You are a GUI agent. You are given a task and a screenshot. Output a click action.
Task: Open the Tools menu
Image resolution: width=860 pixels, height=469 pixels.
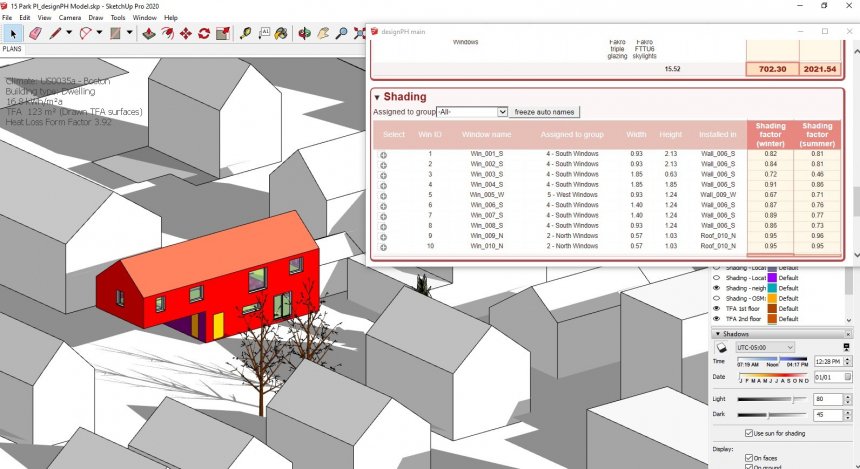(x=118, y=18)
